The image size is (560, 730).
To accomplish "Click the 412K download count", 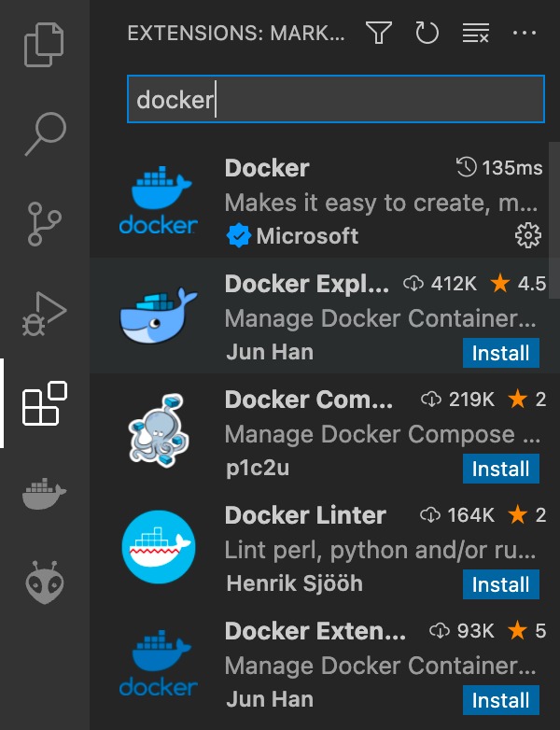I will pyautogui.click(x=454, y=284).
